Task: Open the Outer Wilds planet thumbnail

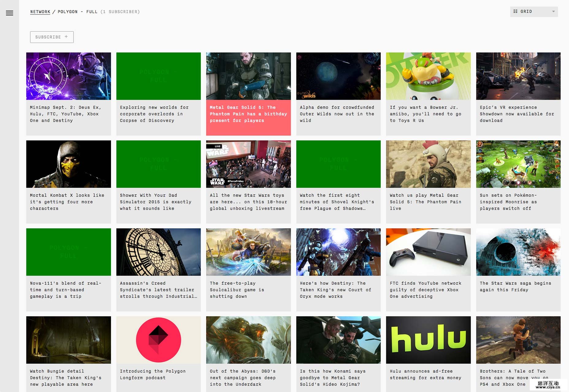Action: tap(338, 76)
